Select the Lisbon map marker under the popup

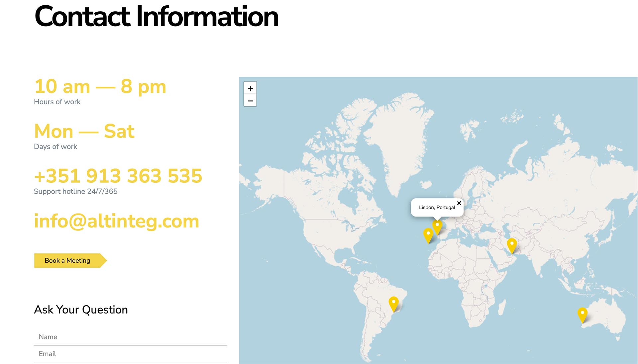(437, 227)
